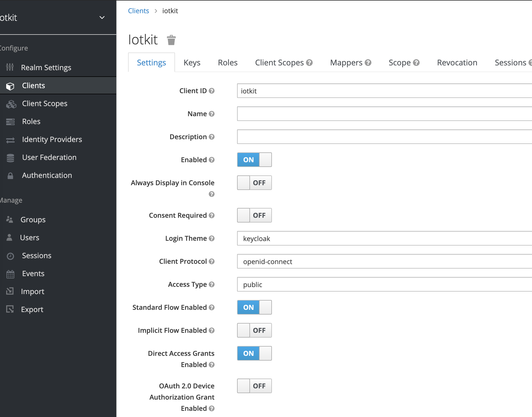This screenshot has width=532, height=417.
Task: Open the Login Theme dropdown
Action: coord(385,238)
